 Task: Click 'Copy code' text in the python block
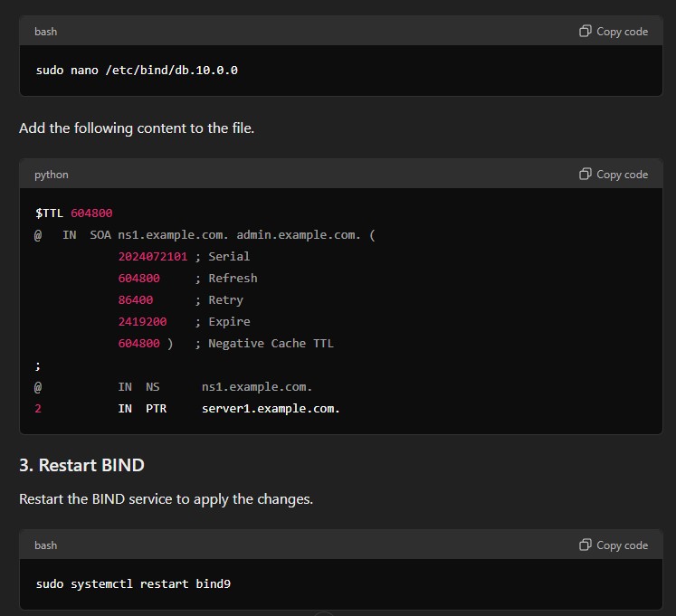point(622,175)
